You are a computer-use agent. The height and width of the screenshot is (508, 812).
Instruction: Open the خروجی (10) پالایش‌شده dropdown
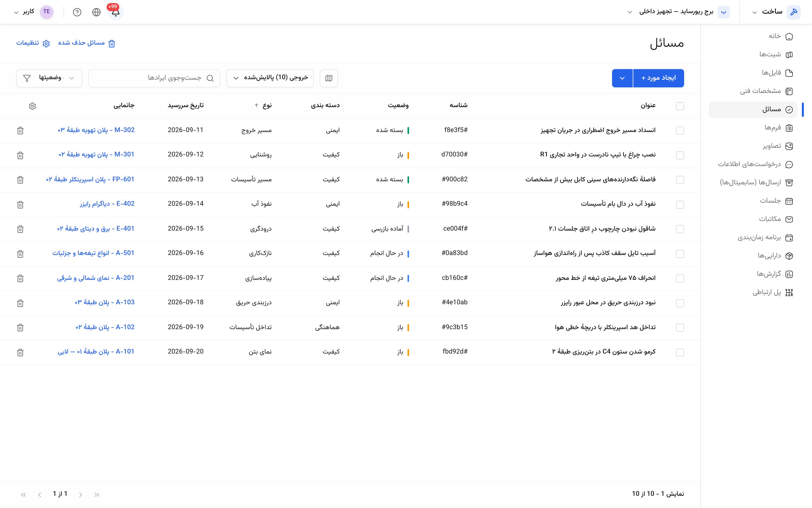270,78
